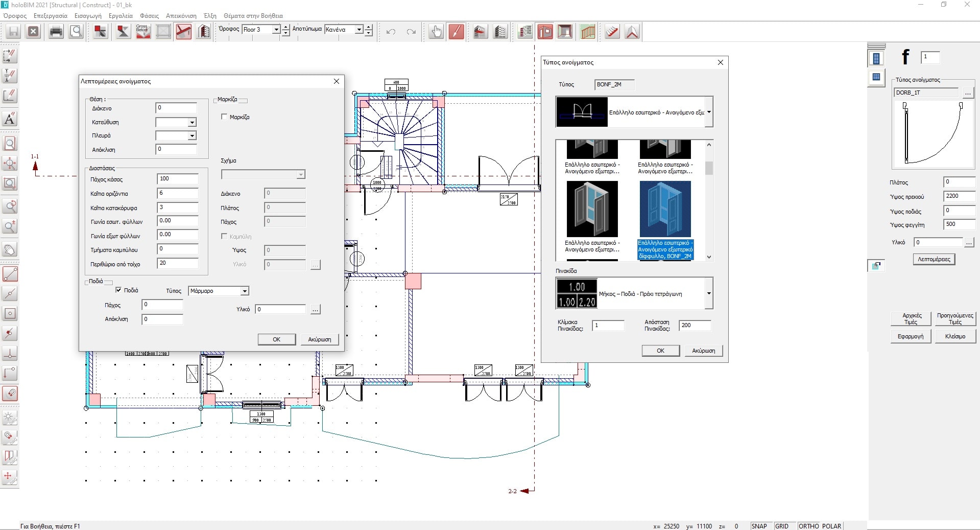Click browse button next to DORB_1T

coord(968,93)
